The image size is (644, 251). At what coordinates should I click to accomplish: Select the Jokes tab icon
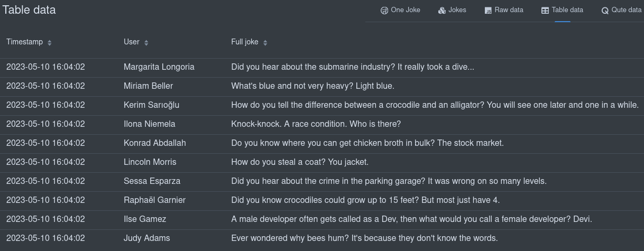(x=442, y=10)
